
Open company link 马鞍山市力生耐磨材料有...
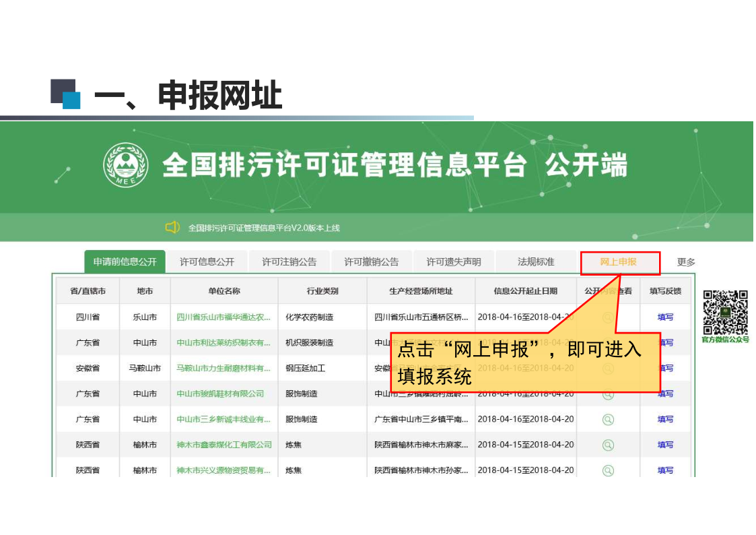point(224,369)
